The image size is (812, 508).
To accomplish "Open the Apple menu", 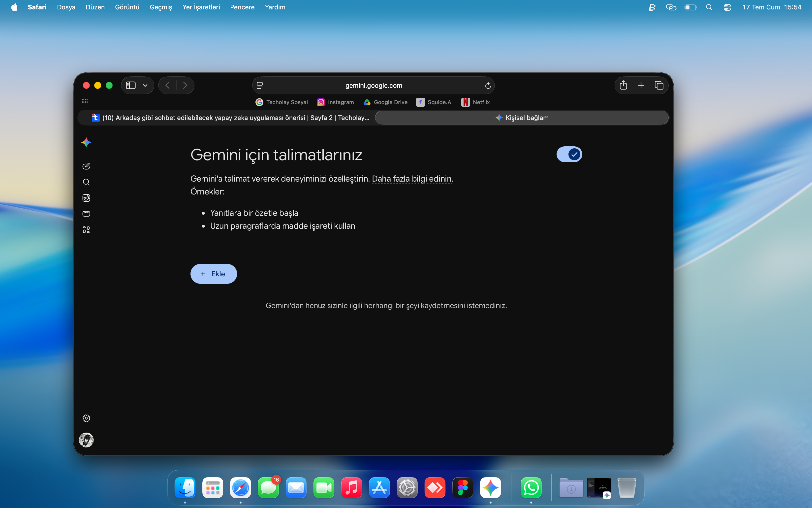I will point(14,7).
